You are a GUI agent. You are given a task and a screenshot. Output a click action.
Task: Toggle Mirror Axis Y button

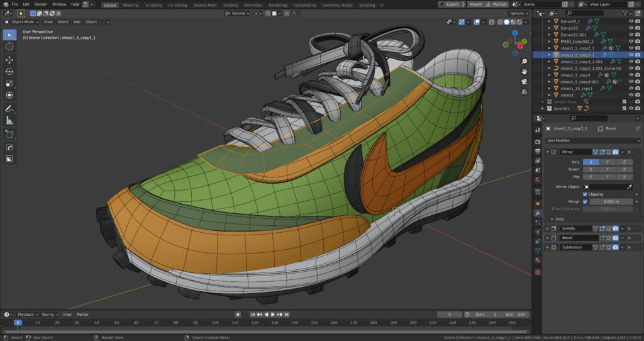(x=608, y=162)
